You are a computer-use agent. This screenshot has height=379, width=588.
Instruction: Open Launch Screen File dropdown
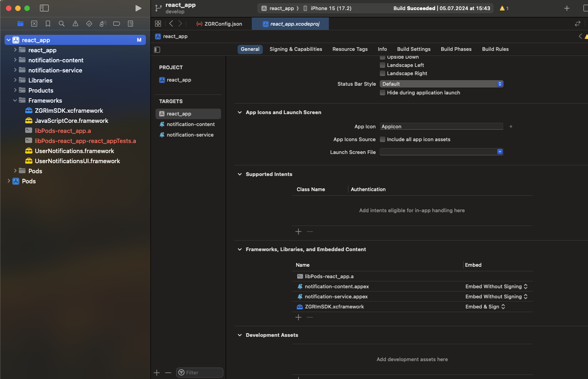tap(441, 152)
